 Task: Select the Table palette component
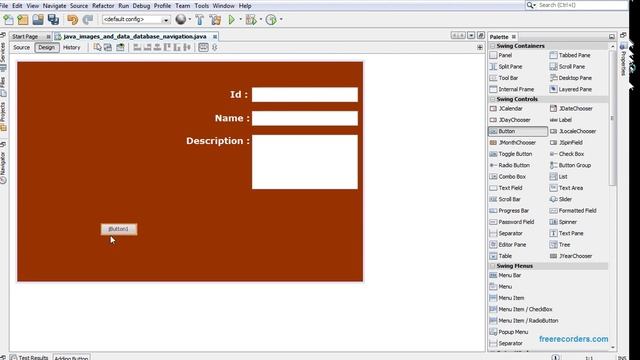(500, 256)
